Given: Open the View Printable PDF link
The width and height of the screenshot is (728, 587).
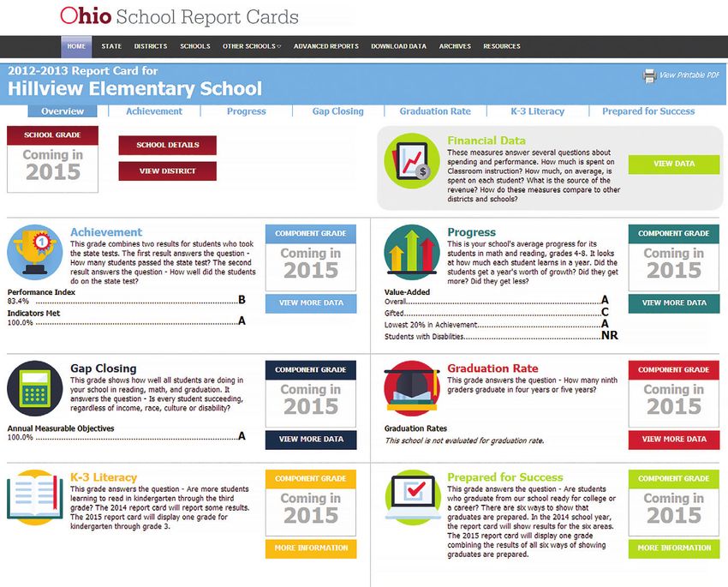Looking at the screenshot, I should 689,75.
